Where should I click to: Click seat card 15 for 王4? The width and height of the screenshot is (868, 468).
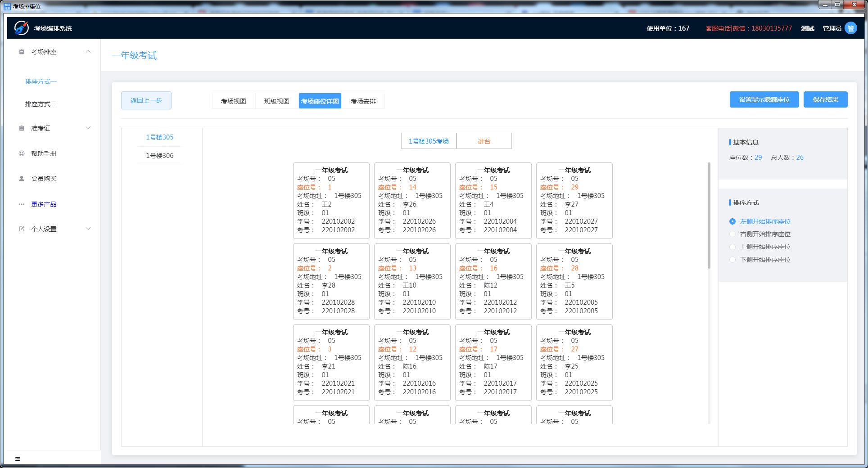pyautogui.click(x=493, y=201)
